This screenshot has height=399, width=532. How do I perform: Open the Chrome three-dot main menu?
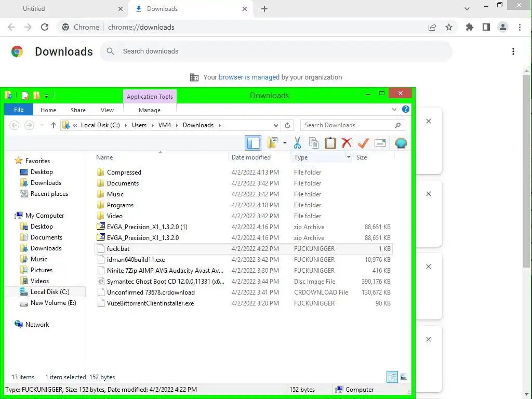click(x=520, y=27)
